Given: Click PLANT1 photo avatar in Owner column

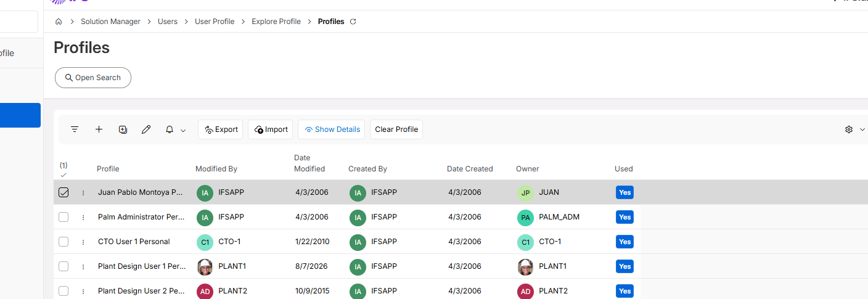Looking at the screenshot, I should [525, 266].
